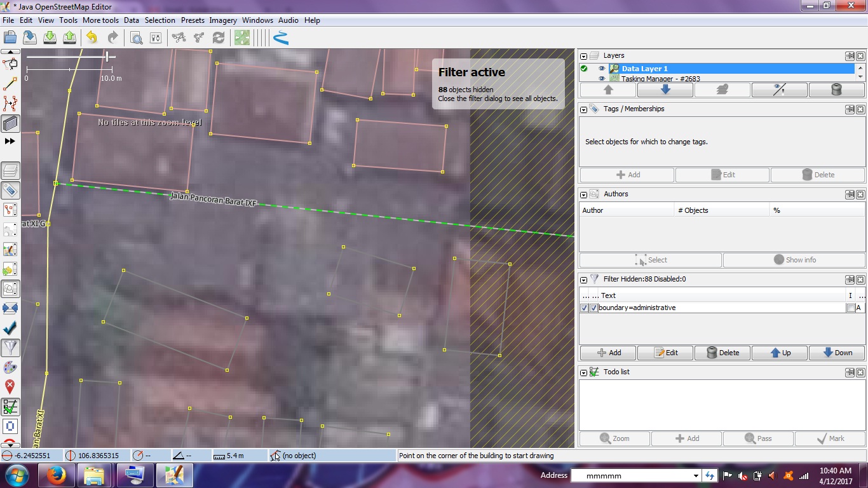The width and height of the screenshot is (868, 488).
Task: Activate the building drawing tool
Action: click(x=10, y=123)
